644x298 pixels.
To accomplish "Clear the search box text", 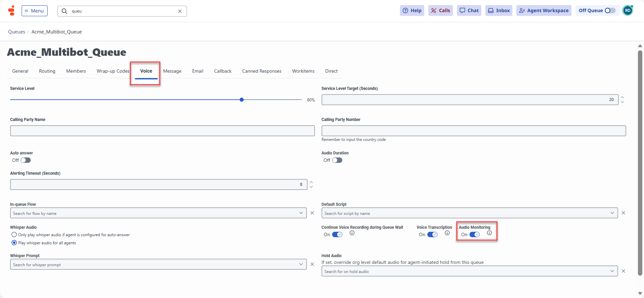I will [180, 11].
